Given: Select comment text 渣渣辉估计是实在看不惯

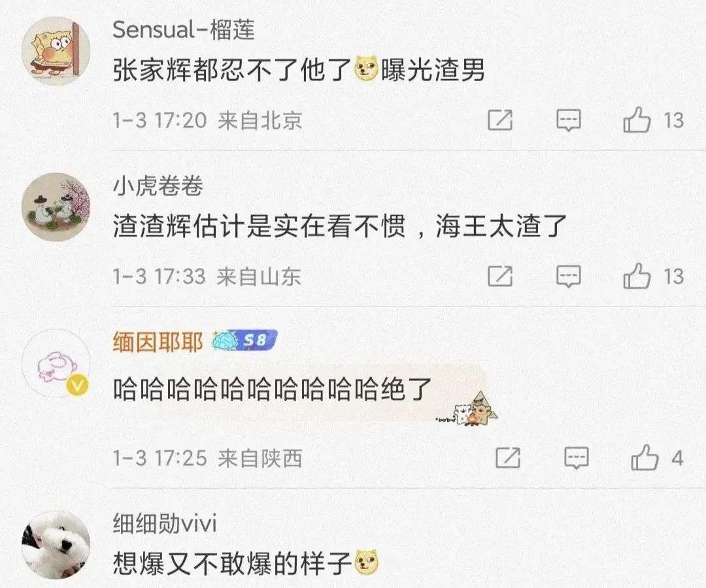Looking at the screenshot, I should click(x=260, y=226).
